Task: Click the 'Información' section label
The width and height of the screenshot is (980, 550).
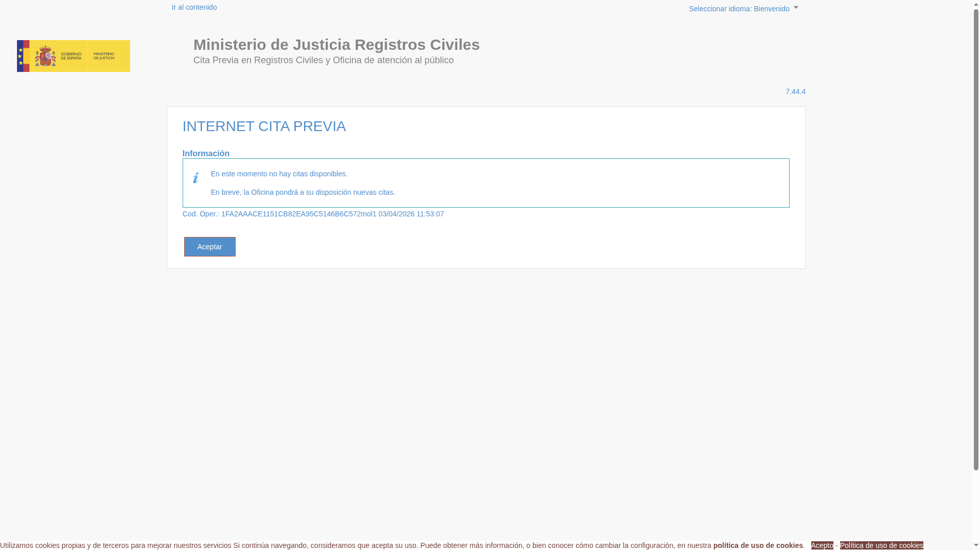Action: click(x=206, y=153)
